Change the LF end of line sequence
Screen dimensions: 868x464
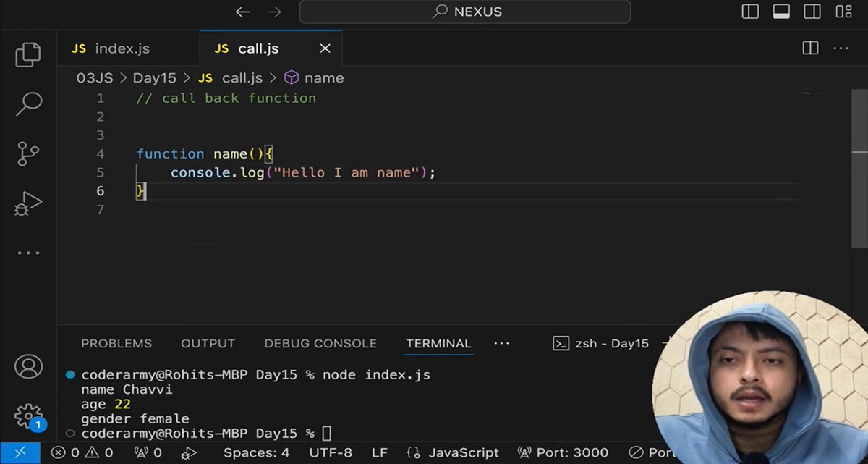tap(380, 453)
